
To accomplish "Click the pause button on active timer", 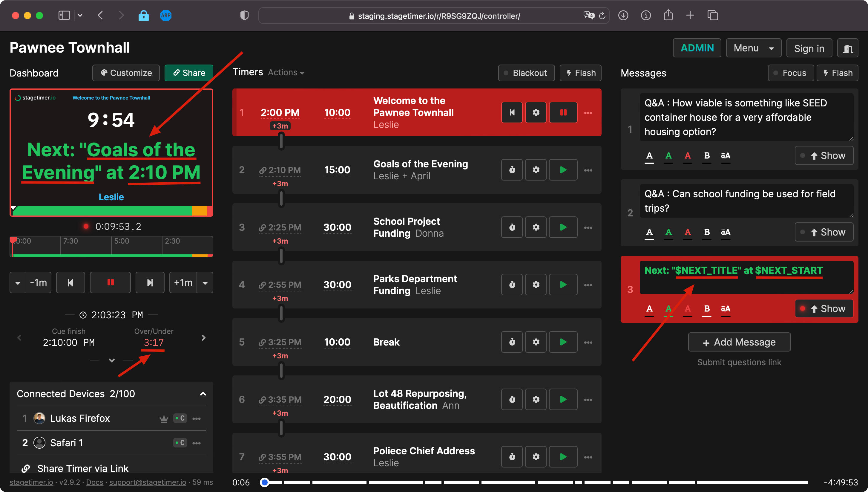I will (x=563, y=111).
